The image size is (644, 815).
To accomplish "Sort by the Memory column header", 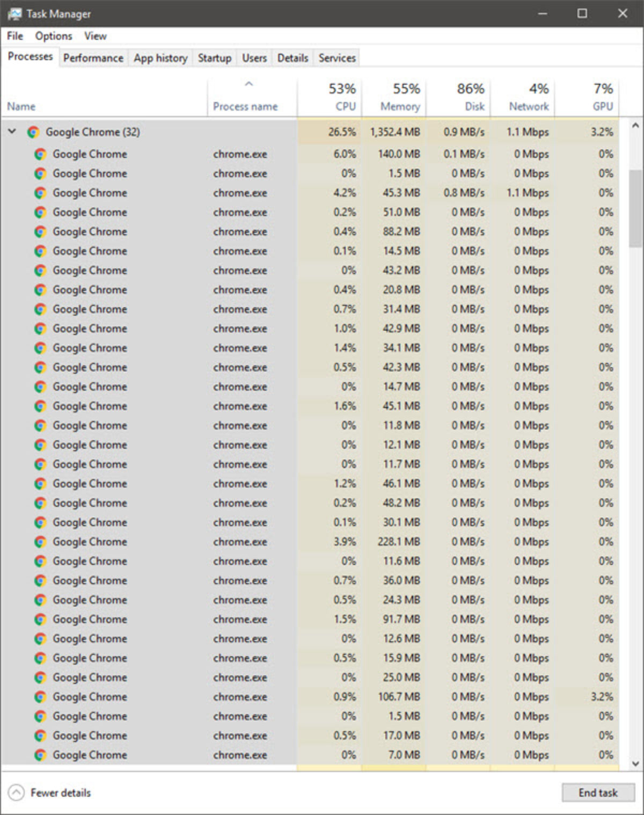I will (394, 97).
